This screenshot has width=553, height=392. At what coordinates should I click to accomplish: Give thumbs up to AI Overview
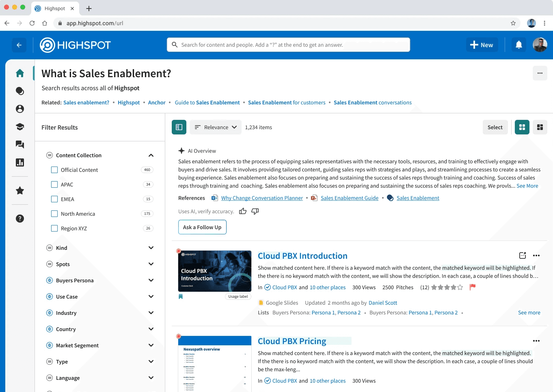[243, 211]
